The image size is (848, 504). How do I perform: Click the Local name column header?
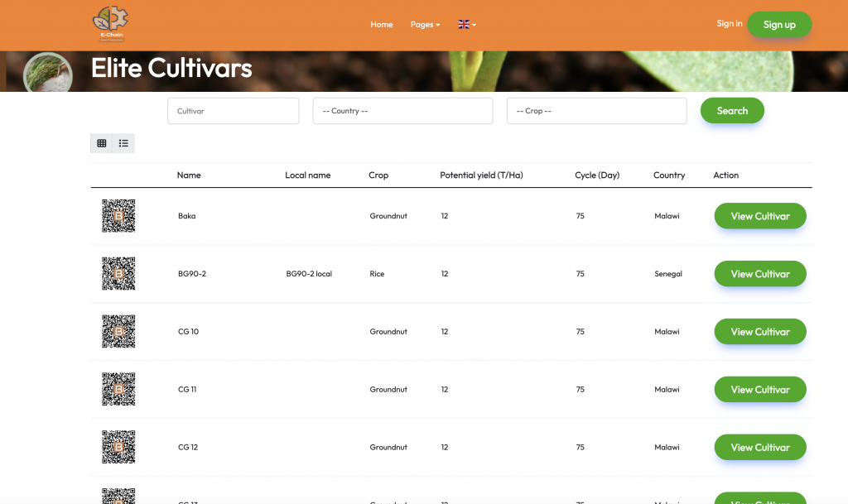(308, 175)
